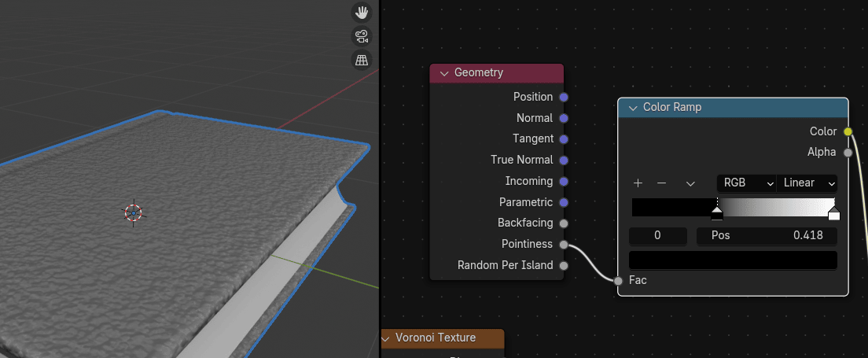The height and width of the screenshot is (358, 868).
Task: Click the Pointiness output socket
Action: (x=564, y=245)
